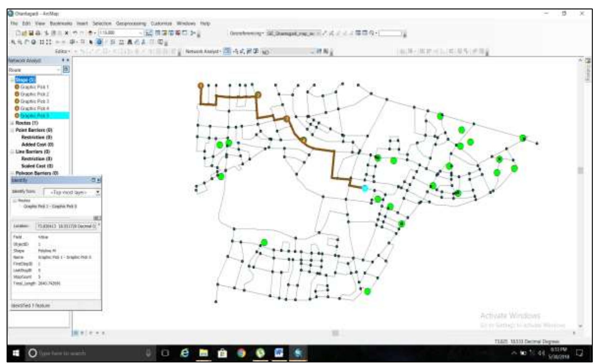Screen dimensions: 595x364
Task: Click the Total_Length value in Identify
Action: point(49,283)
